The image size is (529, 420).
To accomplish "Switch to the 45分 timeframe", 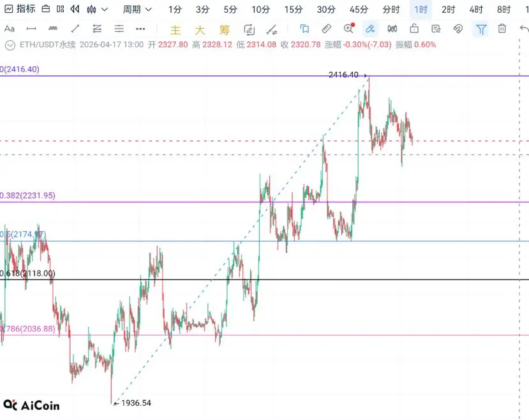I will (x=359, y=10).
